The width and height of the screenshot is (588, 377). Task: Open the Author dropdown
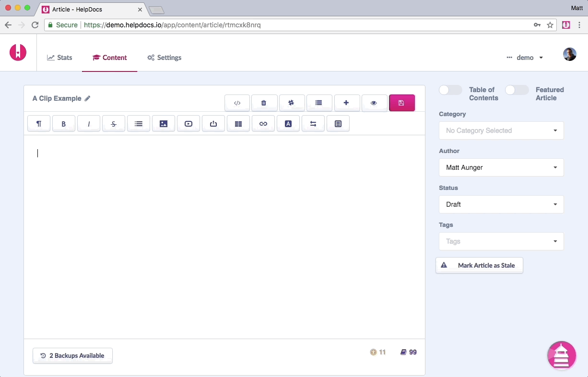pos(501,167)
